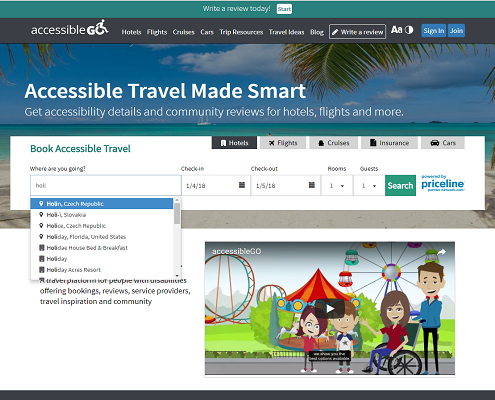The image size is (495, 400).
Task: Click the green Search button
Action: tap(400, 185)
